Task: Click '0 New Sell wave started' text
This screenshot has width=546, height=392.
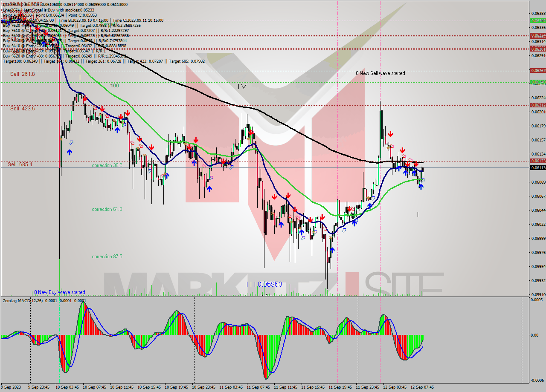Action: 380,73
